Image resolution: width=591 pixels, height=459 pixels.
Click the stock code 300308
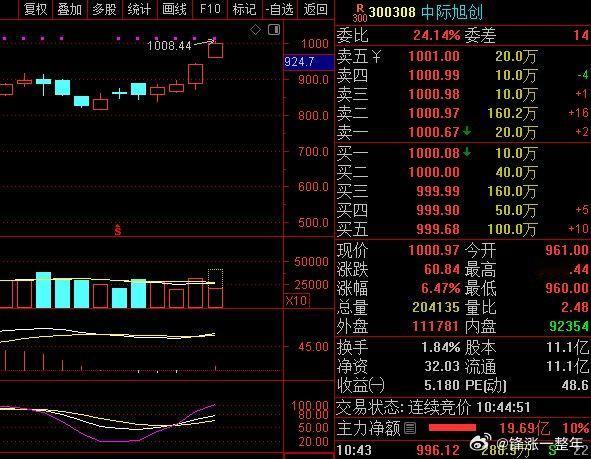pos(392,12)
